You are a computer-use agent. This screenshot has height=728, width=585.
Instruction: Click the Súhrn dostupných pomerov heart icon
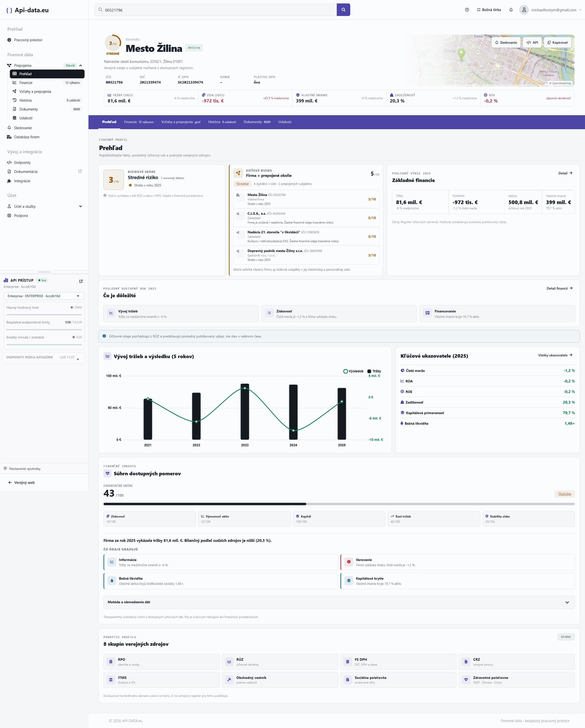pyautogui.click(x=107, y=473)
